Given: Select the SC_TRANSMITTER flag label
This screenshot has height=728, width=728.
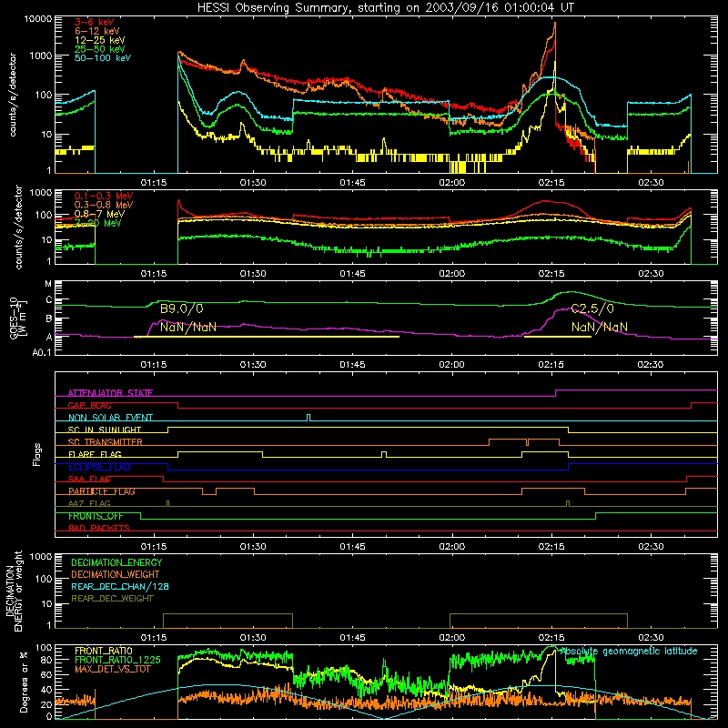Looking at the screenshot, I should [x=106, y=442].
